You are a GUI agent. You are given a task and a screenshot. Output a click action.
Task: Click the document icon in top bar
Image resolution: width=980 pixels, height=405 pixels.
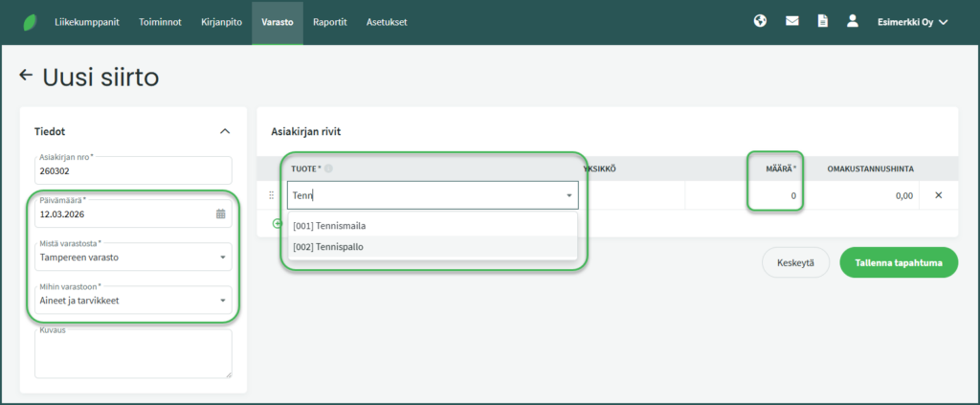coord(822,21)
